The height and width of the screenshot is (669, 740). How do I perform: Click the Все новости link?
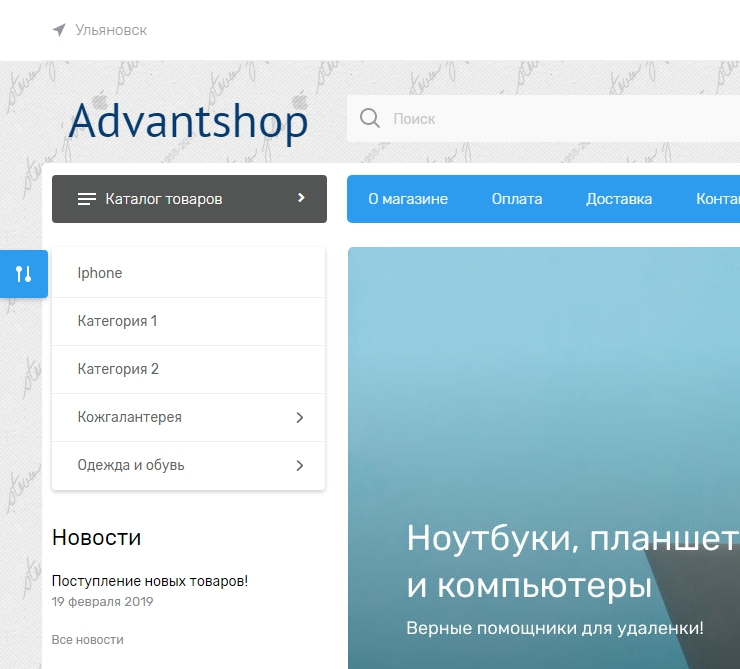coord(87,639)
